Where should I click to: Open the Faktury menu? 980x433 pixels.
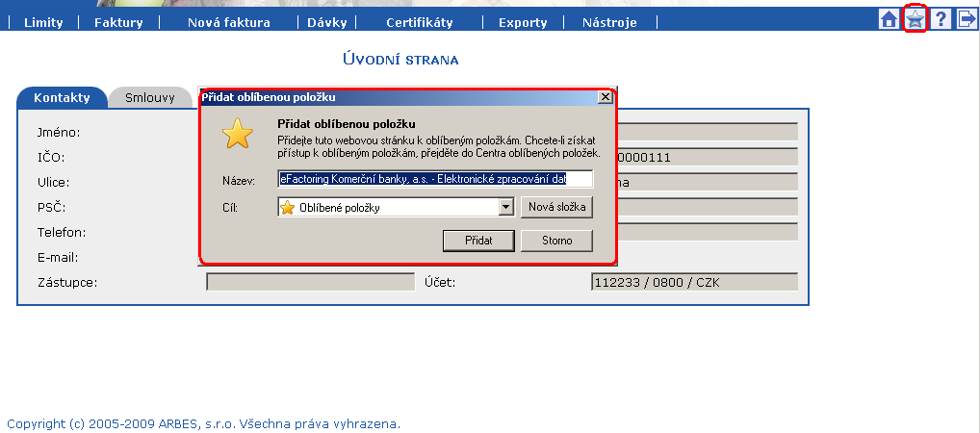(x=118, y=22)
